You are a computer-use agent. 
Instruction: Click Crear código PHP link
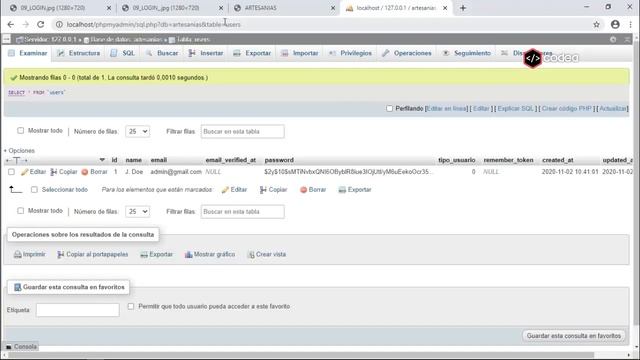tap(567, 109)
